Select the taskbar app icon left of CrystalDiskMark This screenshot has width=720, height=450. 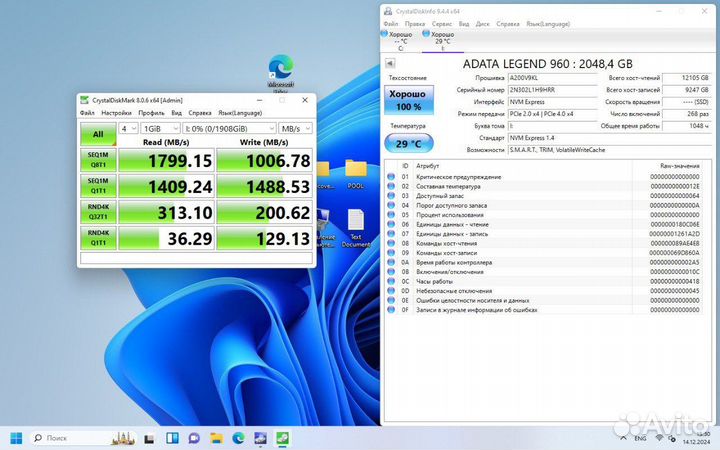point(260,438)
